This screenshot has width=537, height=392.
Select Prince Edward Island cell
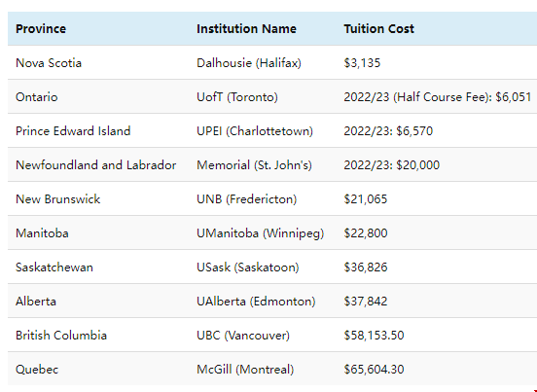click(73, 130)
